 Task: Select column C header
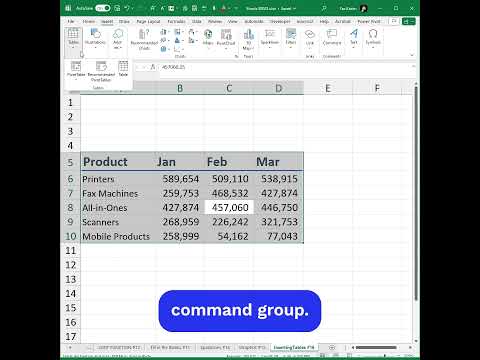click(x=229, y=88)
